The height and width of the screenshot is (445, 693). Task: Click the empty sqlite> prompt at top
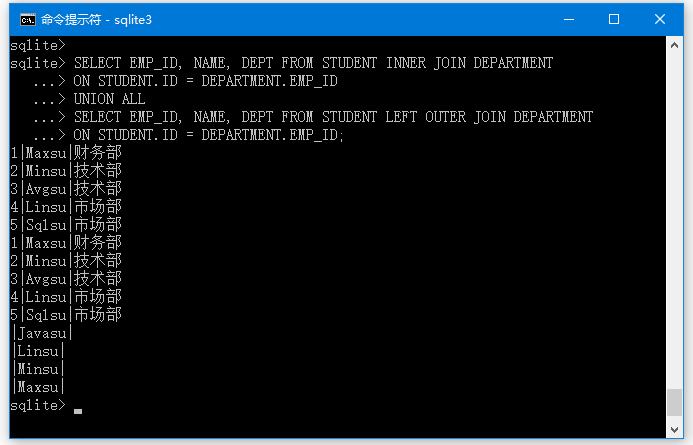click(38, 45)
